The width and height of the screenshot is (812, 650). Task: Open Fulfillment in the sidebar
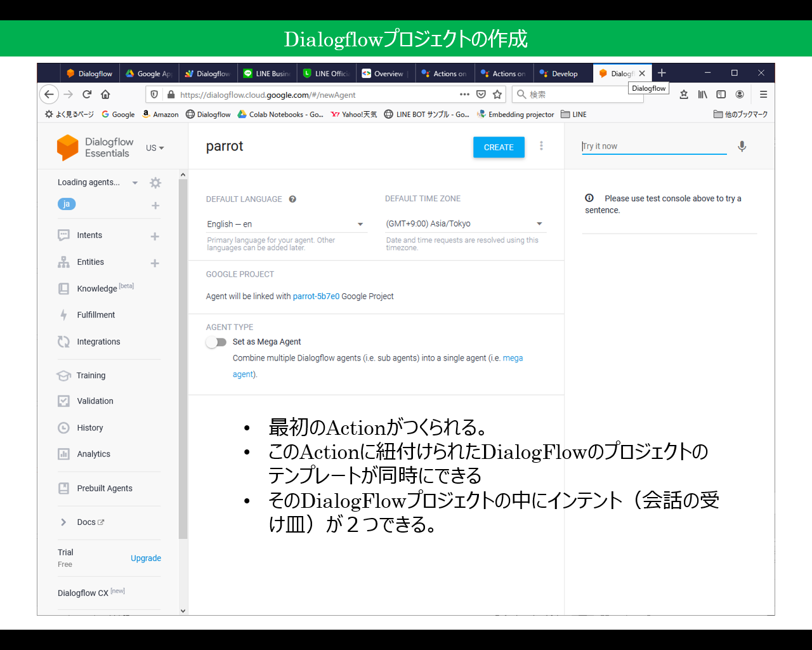click(x=96, y=315)
